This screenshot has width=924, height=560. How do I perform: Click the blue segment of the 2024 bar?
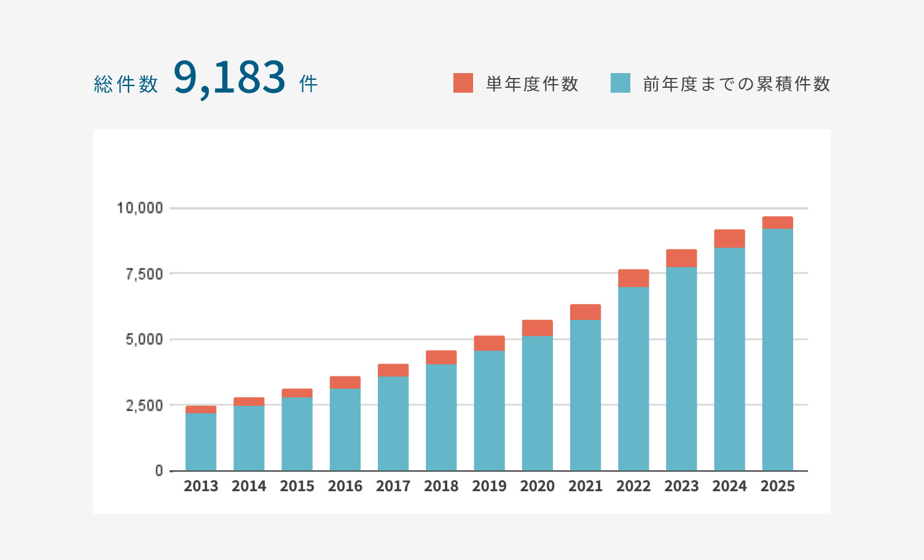tap(729, 359)
